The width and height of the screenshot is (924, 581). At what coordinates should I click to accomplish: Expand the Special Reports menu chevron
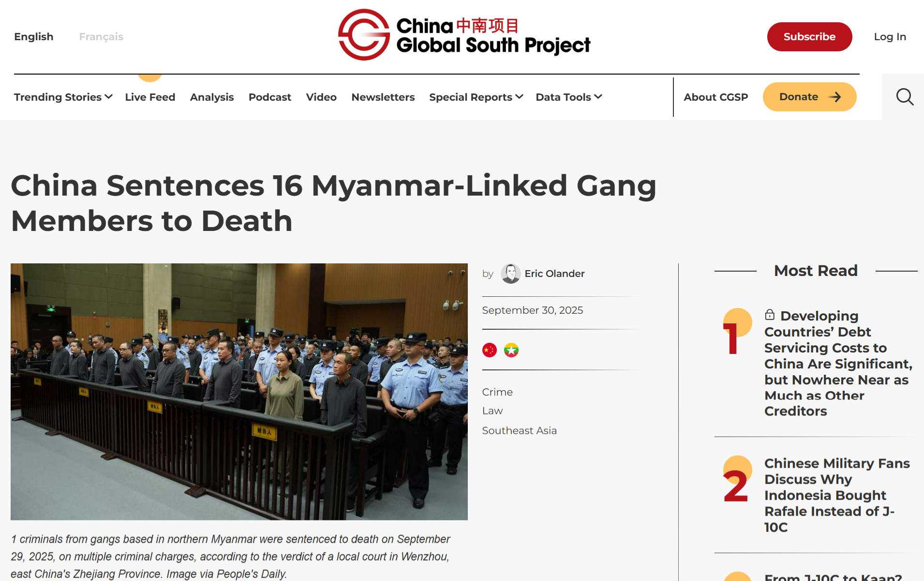pyautogui.click(x=519, y=97)
